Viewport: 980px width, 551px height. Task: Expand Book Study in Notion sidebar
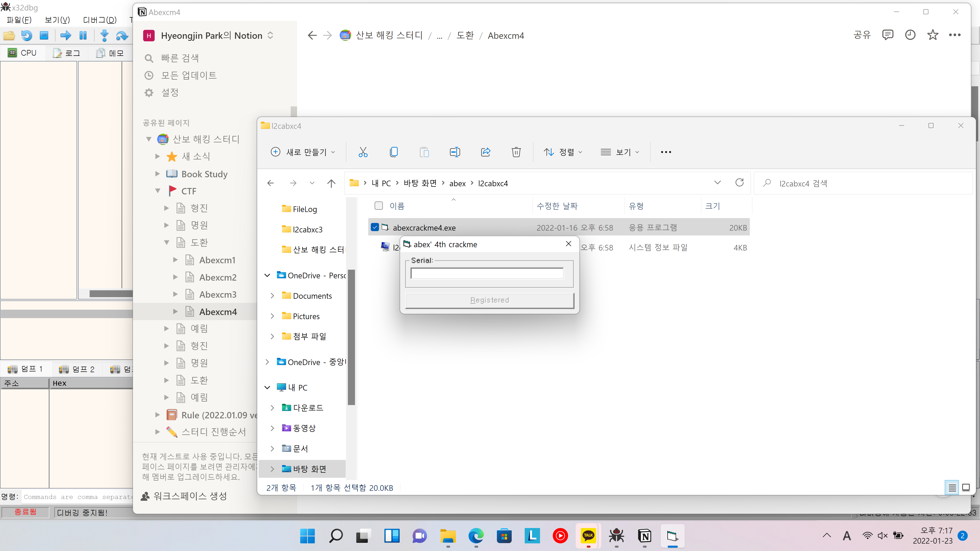pos(158,174)
